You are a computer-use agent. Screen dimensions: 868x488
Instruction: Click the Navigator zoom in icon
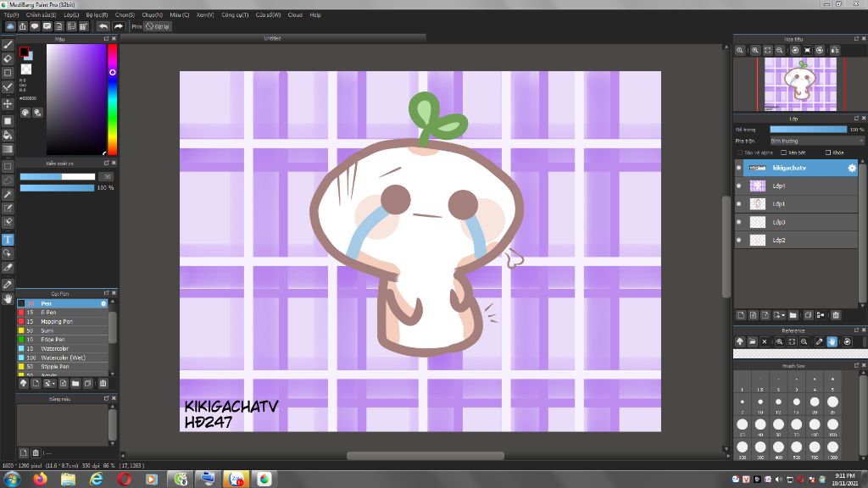click(x=755, y=50)
